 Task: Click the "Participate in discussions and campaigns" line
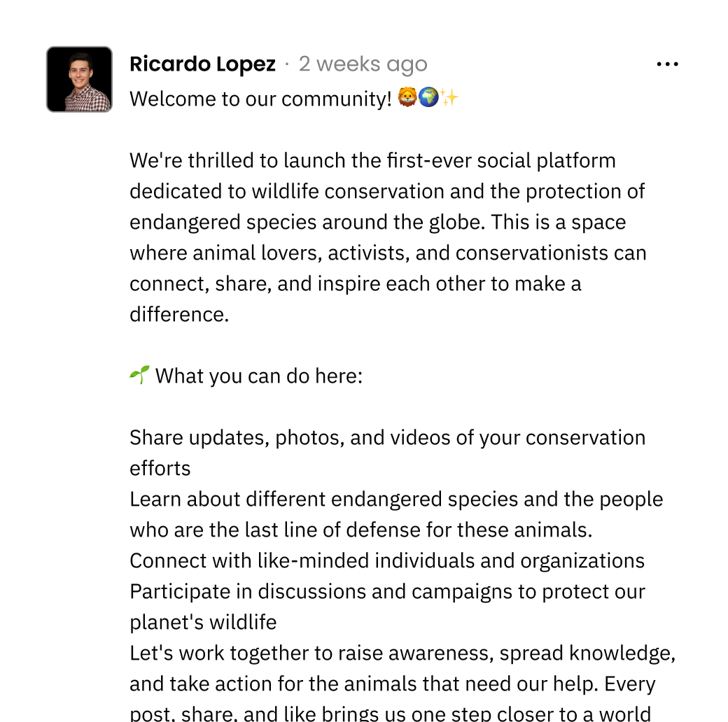pos(387,591)
